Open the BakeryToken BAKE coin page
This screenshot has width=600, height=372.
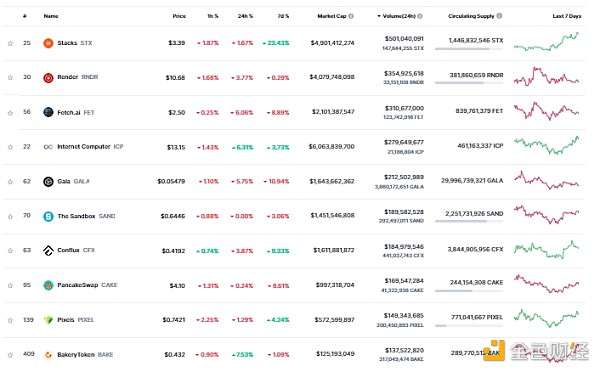[x=85, y=355]
